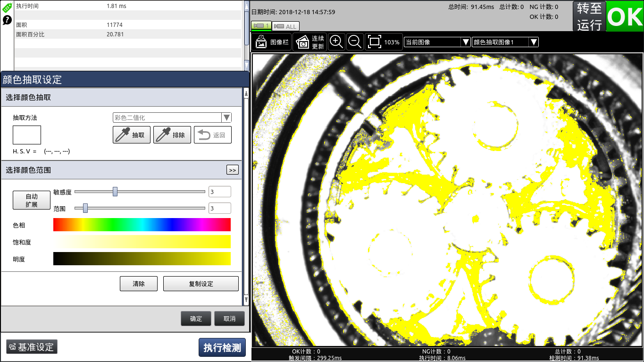
Task: Adjust the 范围 slider handle
Action: (85, 208)
